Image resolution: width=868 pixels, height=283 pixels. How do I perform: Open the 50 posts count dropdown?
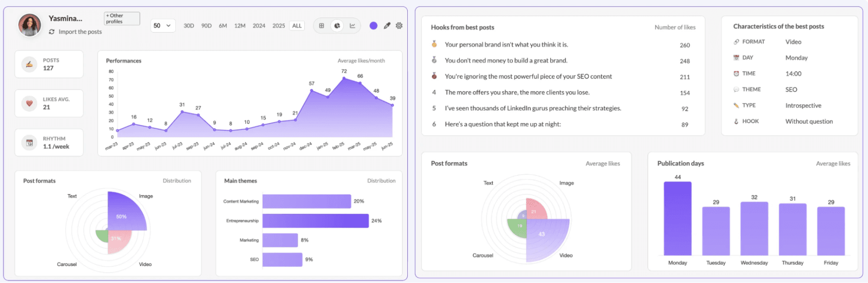pyautogui.click(x=163, y=26)
